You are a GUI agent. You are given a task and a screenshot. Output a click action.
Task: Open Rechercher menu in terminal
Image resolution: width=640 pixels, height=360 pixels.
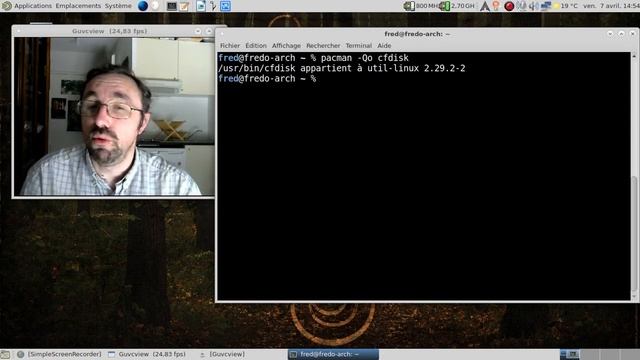[x=323, y=46]
